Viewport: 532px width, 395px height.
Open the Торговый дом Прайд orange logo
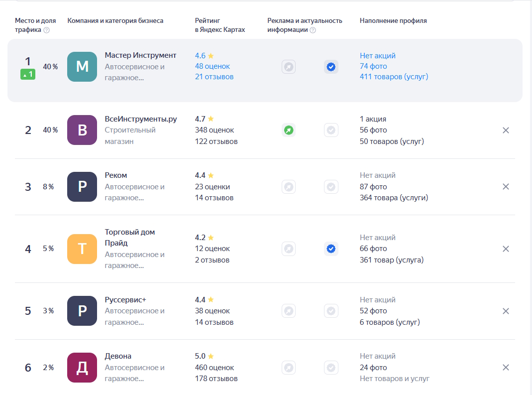[82, 249]
